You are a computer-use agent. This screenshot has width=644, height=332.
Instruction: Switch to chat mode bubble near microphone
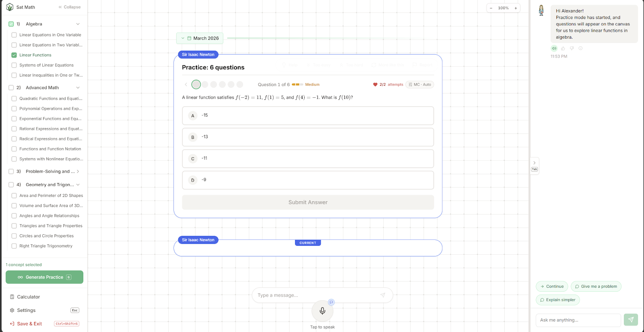[331, 302]
